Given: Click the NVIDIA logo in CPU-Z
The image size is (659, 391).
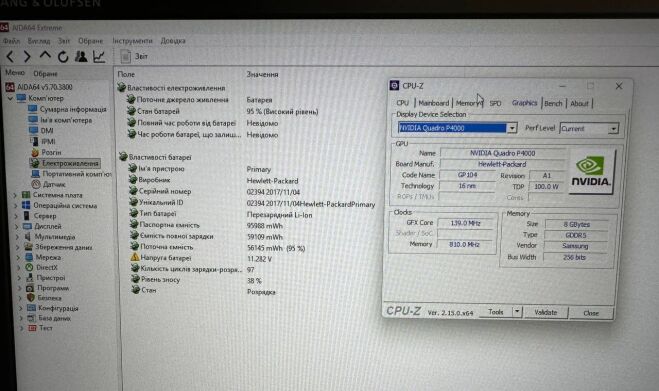Looking at the screenshot, I should coord(591,172).
